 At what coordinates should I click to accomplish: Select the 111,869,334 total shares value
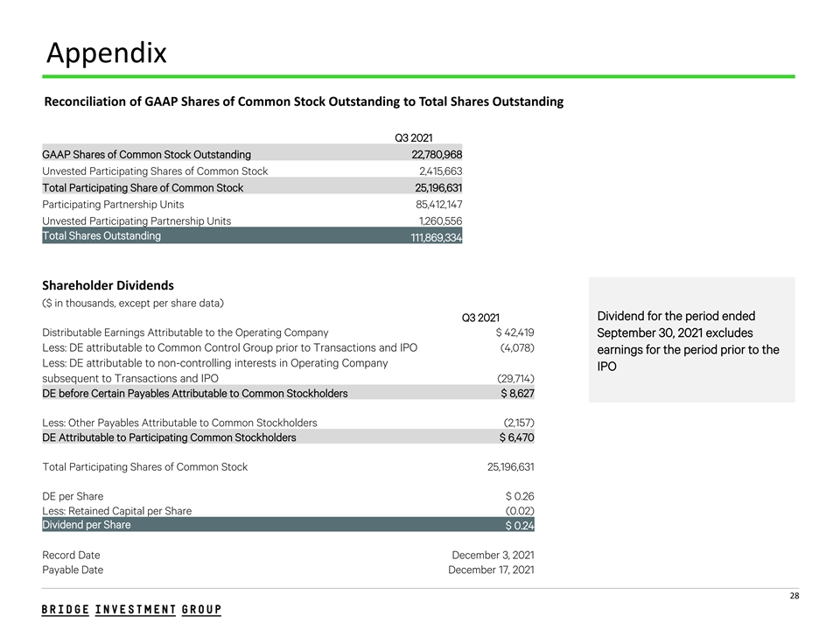coord(436,238)
